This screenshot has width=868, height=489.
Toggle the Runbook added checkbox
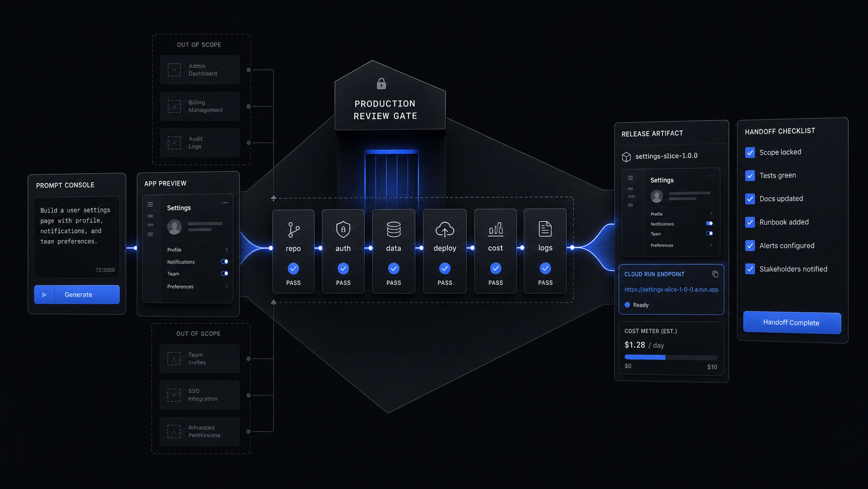click(x=750, y=222)
